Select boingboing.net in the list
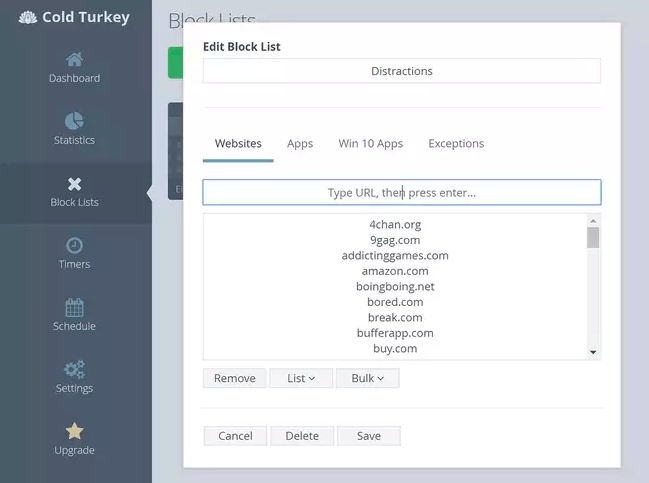The height and width of the screenshot is (483, 649). pyautogui.click(x=395, y=286)
